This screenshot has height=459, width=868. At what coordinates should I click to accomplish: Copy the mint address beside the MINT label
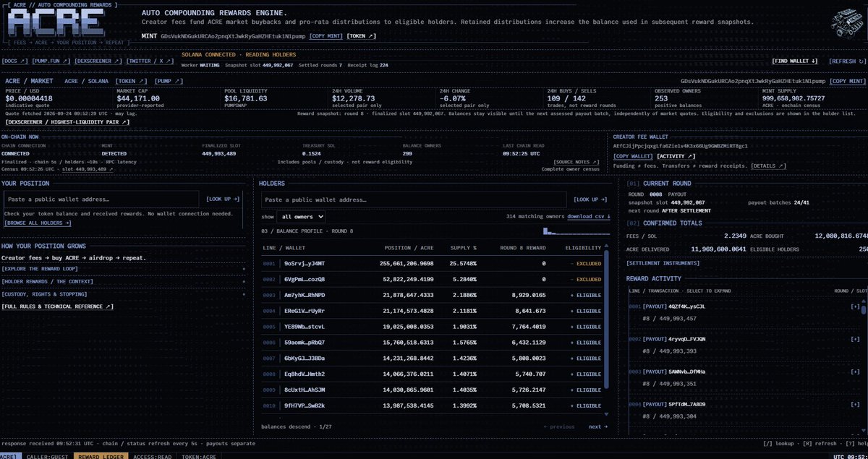point(326,35)
